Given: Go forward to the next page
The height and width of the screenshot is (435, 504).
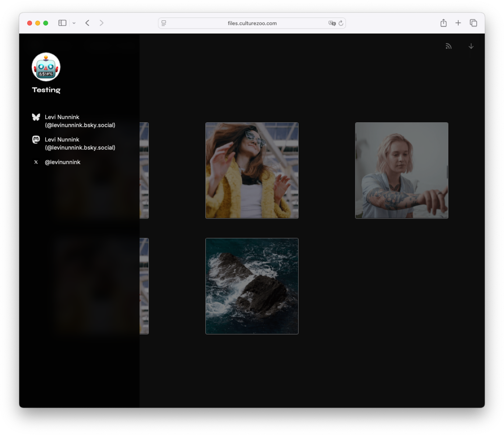Looking at the screenshot, I should click(102, 23).
